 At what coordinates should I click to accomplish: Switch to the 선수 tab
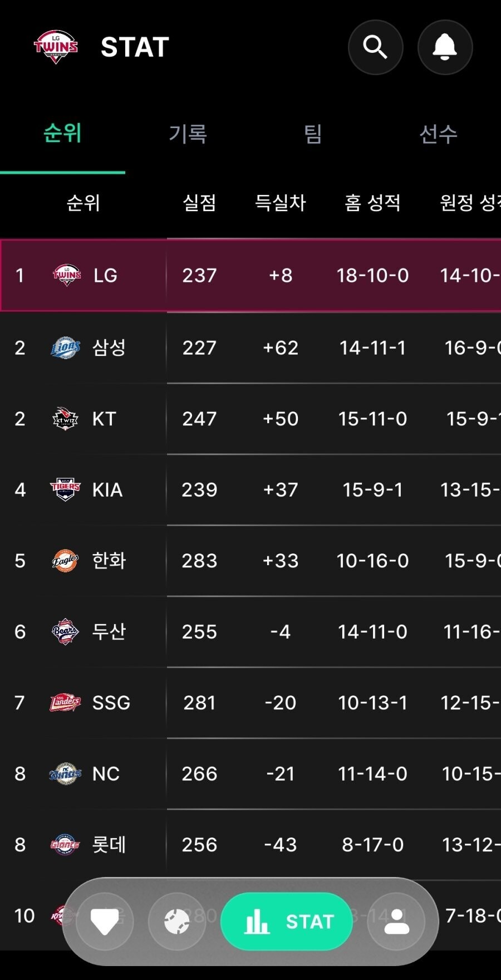pyautogui.click(x=438, y=134)
